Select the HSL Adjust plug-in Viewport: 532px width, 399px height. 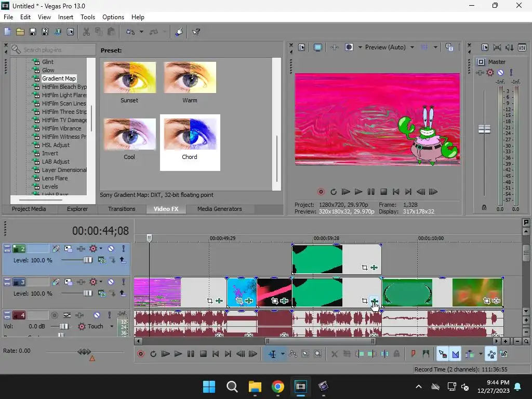[56, 145]
